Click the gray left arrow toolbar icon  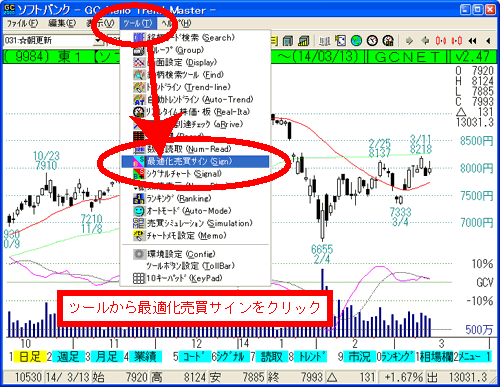pyautogui.click(x=425, y=41)
